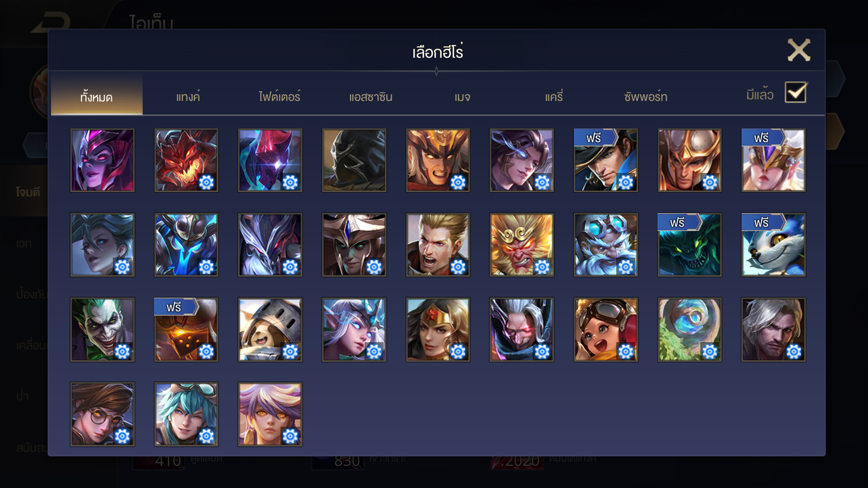Select the white-bearded dwarf with blue goggles
This screenshot has width=868, height=488.
click(606, 245)
